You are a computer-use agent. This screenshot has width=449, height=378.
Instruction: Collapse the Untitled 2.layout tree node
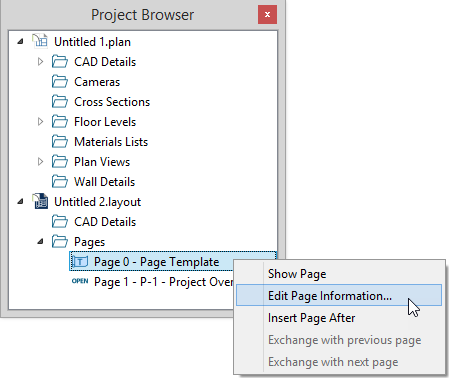pos(21,202)
